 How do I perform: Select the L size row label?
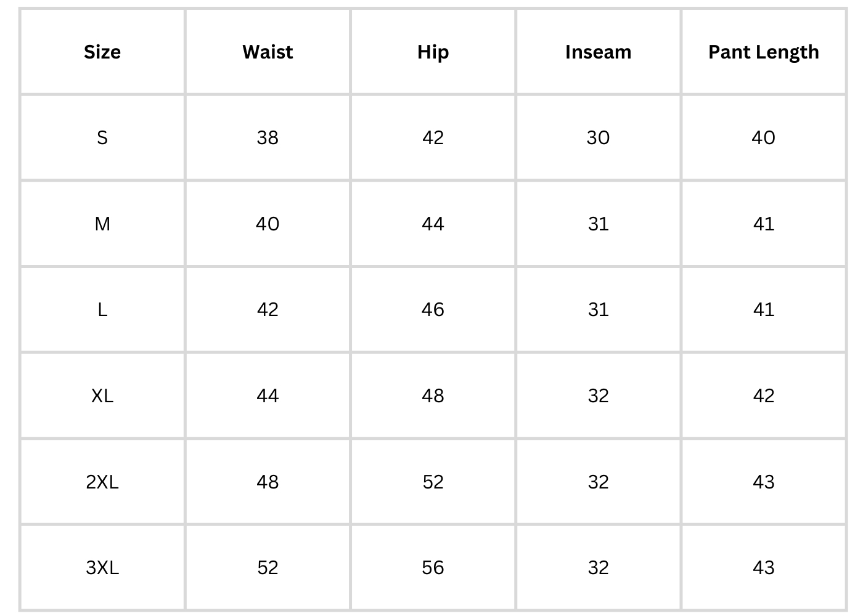click(102, 309)
